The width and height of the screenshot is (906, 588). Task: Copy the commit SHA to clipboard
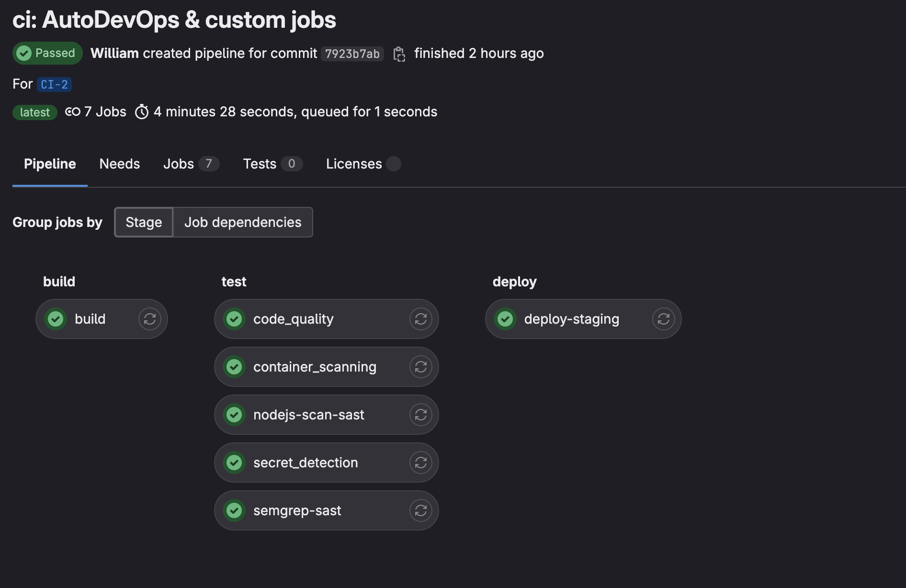coord(399,54)
